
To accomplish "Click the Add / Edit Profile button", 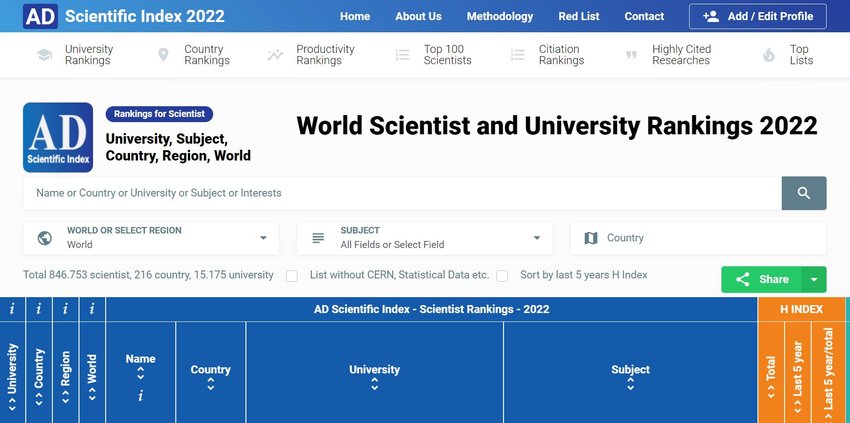I will (x=757, y=16).
